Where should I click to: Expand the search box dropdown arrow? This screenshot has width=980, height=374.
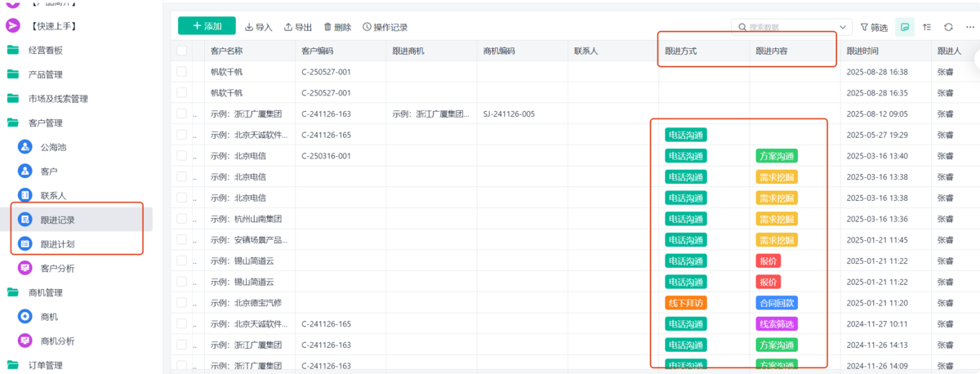coord(844,27)
